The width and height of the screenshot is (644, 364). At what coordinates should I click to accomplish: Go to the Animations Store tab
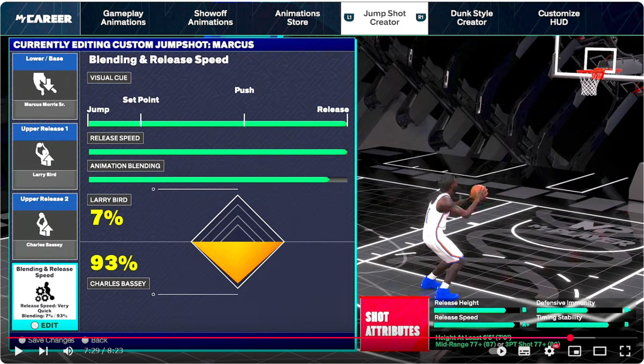click(297, 18)
